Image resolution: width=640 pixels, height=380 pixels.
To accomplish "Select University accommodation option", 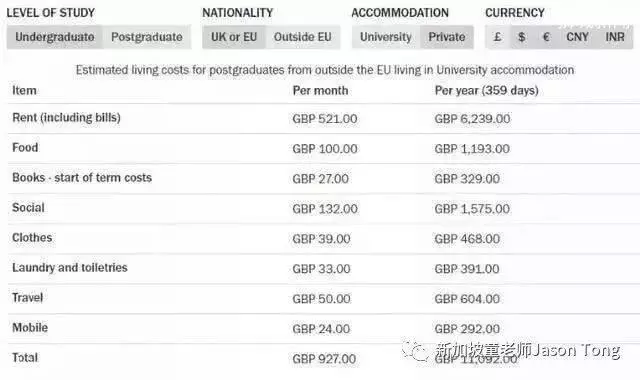I will coord(386,37).
